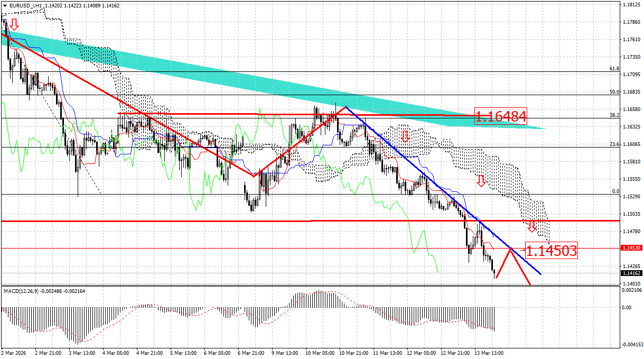Image resolution: width=644 pixels, height=359 pixels.
Task: Click the 1.16484 price label
Action: coord(501,117)
